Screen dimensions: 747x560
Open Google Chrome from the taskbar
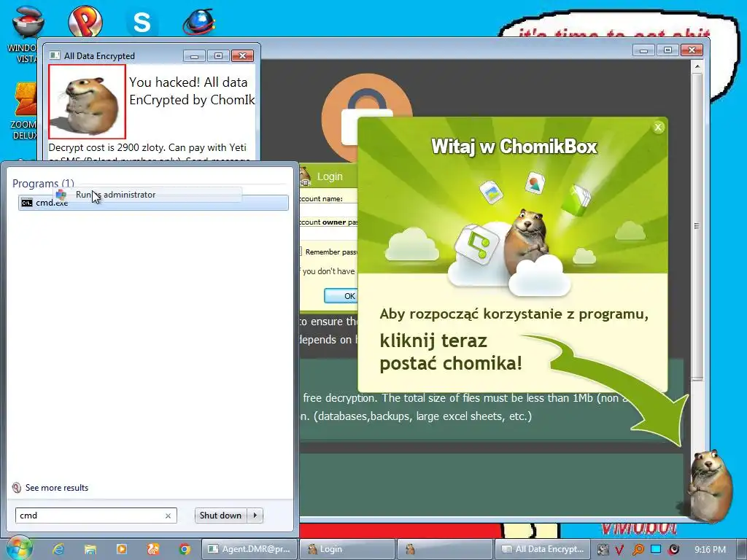pos(185,549)
